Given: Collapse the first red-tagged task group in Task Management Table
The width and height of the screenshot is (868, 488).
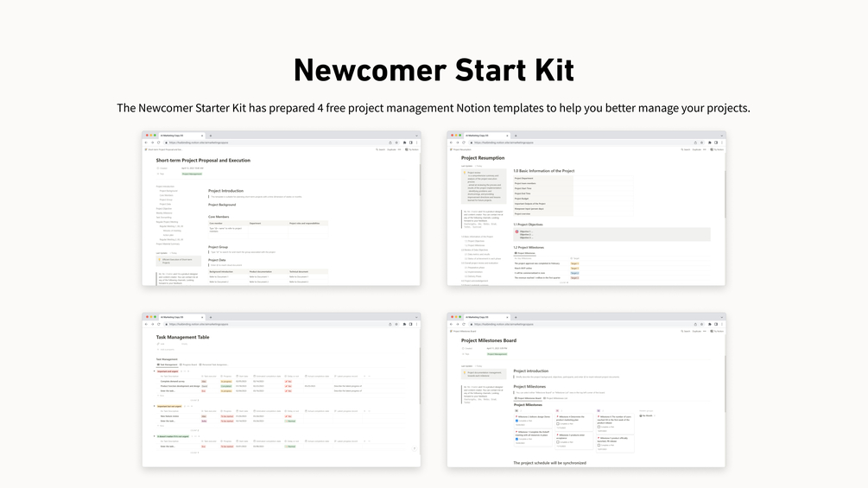Looking at the screenshot, I should (x=155, y=371).
